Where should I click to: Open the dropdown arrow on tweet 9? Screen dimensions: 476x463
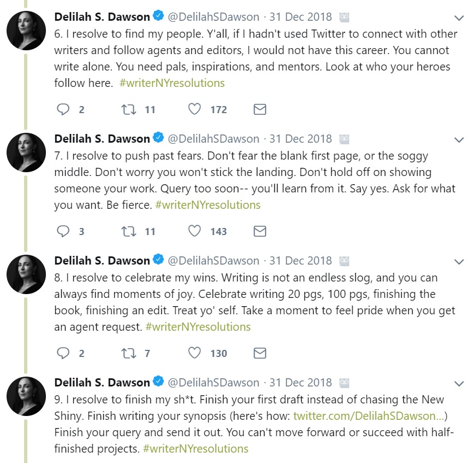(x=459, y=383)
